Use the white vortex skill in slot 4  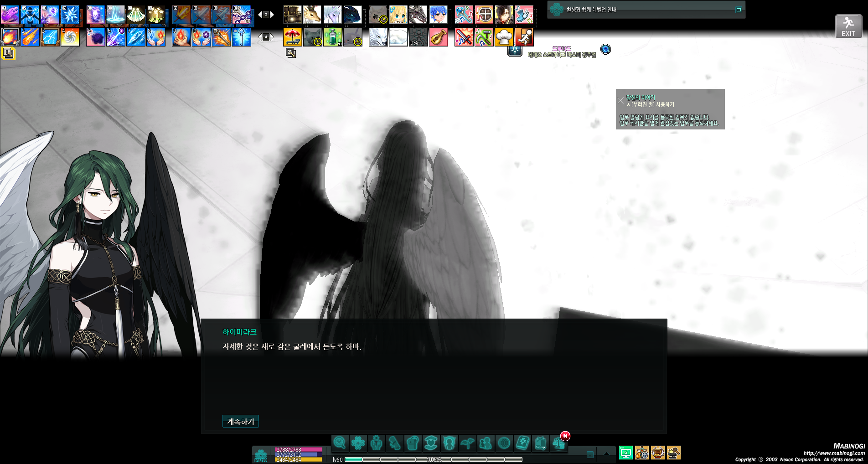(x=70, y=37)
